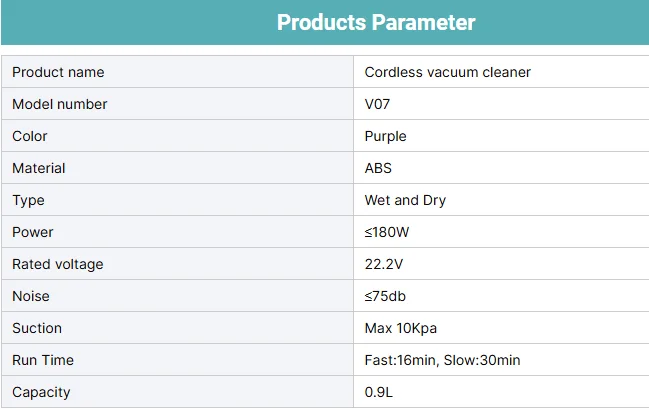
Task: Select the Material row label
Action: pyautogui.click(x=38, y=168)
